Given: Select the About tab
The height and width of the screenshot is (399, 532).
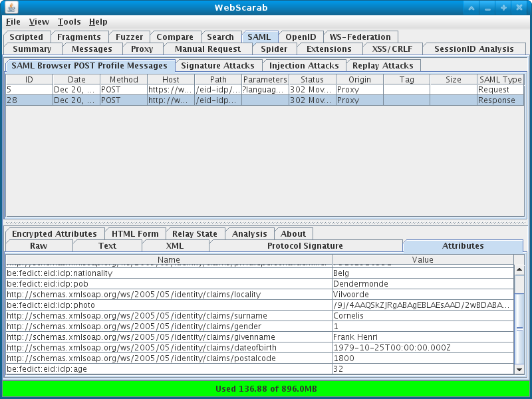Looking at the screenshot, I should point(293,234).
